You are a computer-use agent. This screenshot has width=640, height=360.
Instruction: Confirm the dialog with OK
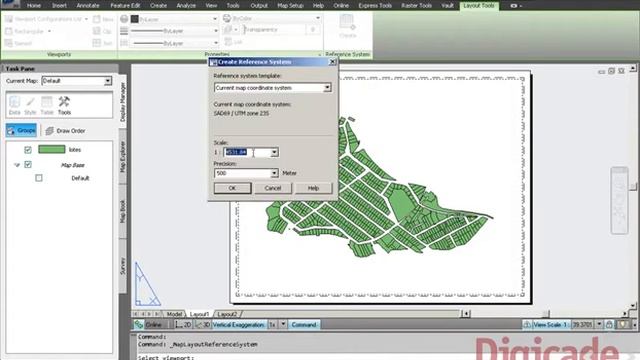[232, 188]
